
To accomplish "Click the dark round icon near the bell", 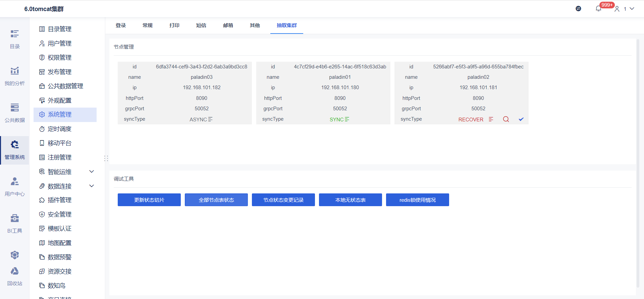I will 578,9.
